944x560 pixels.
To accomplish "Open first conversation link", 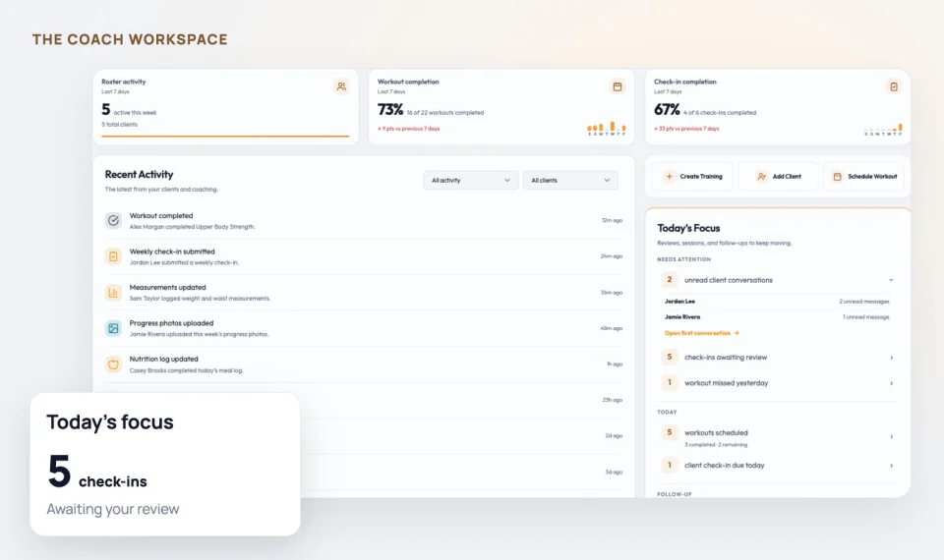I will click(x=701, y=333).
